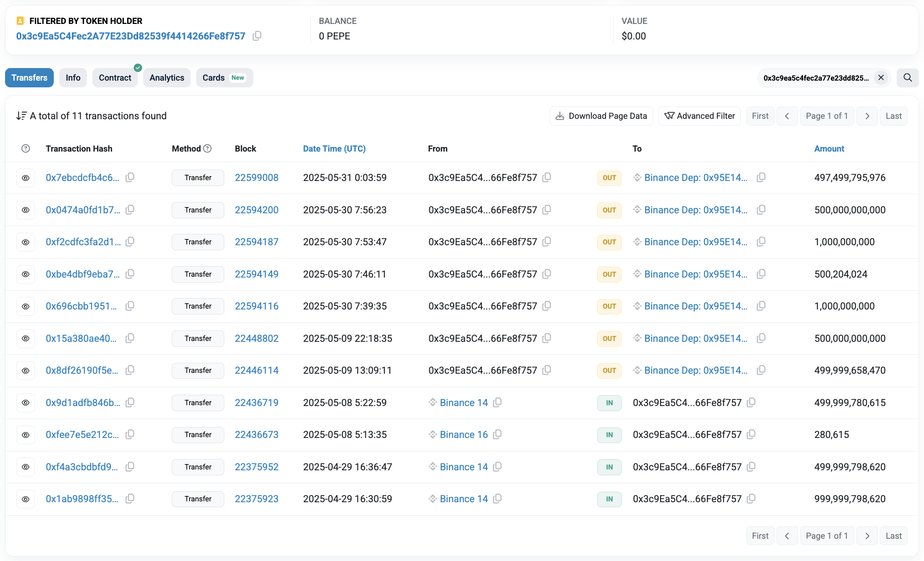Switch to the Analytics tab

167,78
